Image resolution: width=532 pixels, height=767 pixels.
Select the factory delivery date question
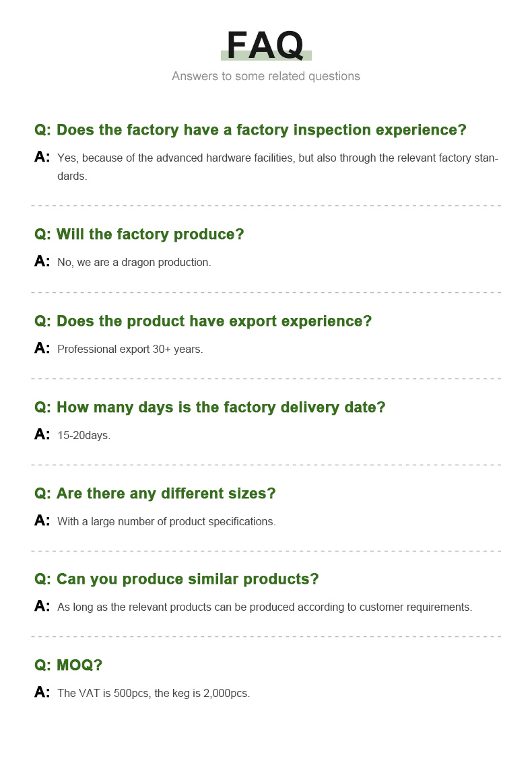pos(209,407)
